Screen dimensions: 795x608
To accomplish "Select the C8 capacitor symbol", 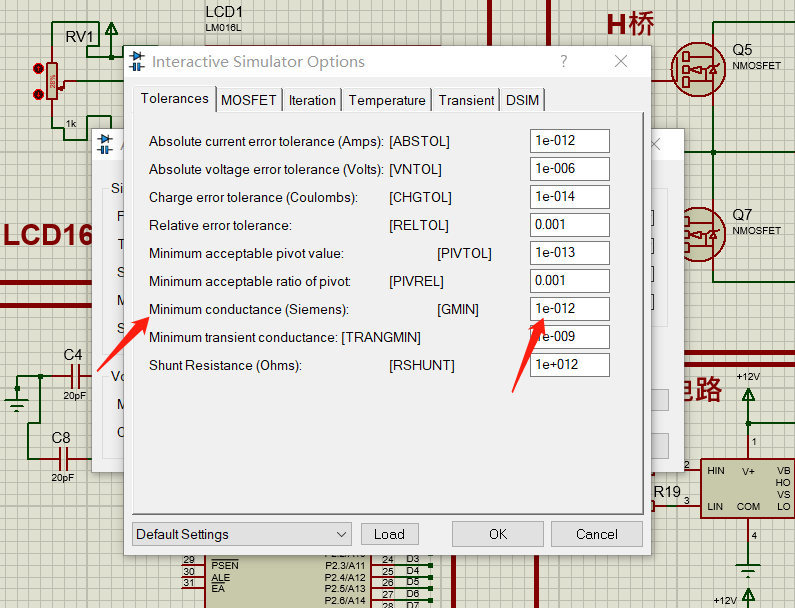I will (63, 459).
